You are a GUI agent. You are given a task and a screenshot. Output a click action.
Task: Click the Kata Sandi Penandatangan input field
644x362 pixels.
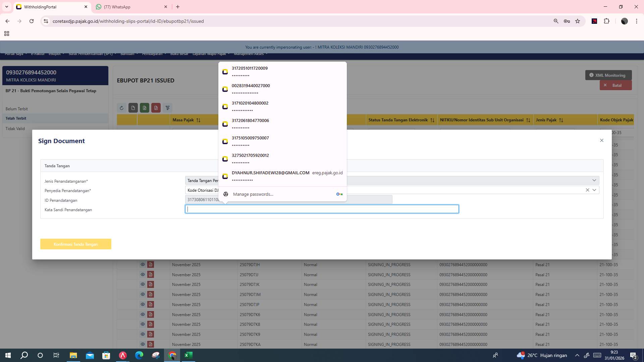pos(322,209)
